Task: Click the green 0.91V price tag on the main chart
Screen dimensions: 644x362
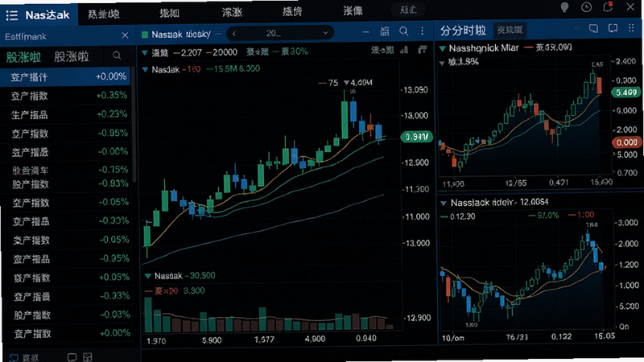Action: (x=416, y=137)
